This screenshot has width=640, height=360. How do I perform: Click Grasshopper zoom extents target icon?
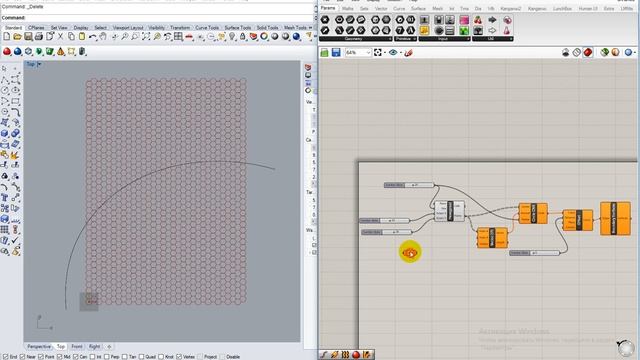click(x=378, y=53)
